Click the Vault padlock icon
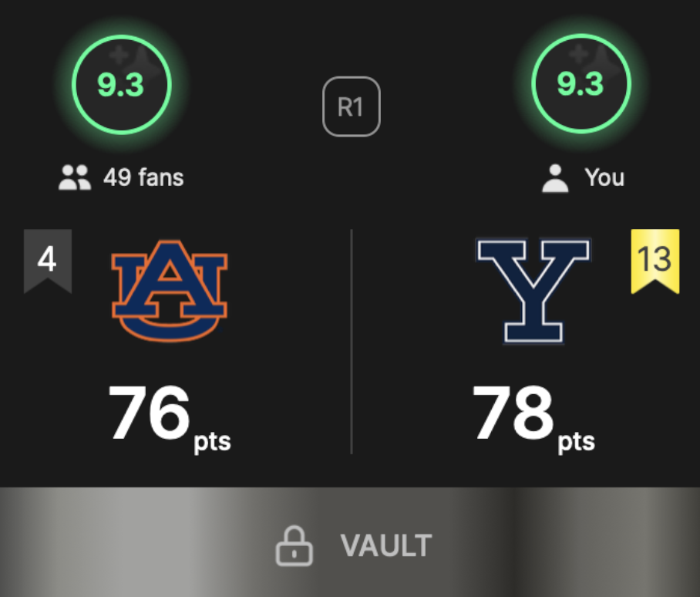This screenshot has width=700, height=597. (294, 546)
